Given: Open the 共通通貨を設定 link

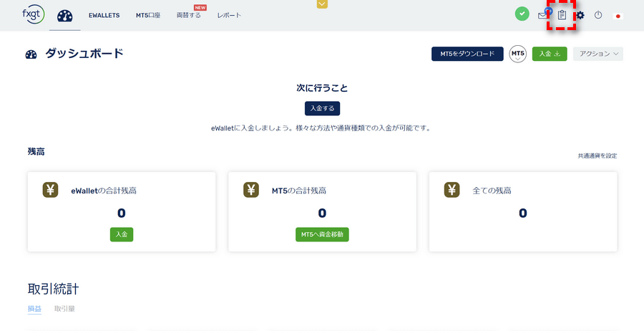Looking at the screenshot, I should tap(597, 156).
